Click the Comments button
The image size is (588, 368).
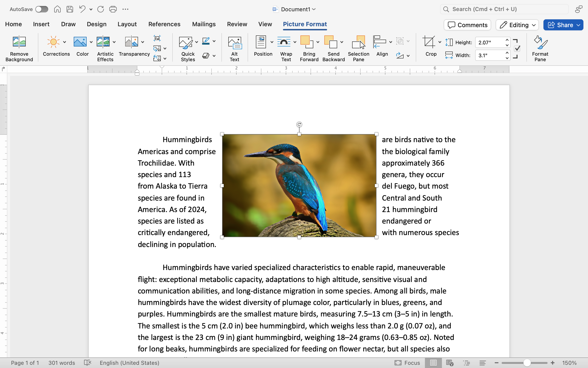point(467,25)
